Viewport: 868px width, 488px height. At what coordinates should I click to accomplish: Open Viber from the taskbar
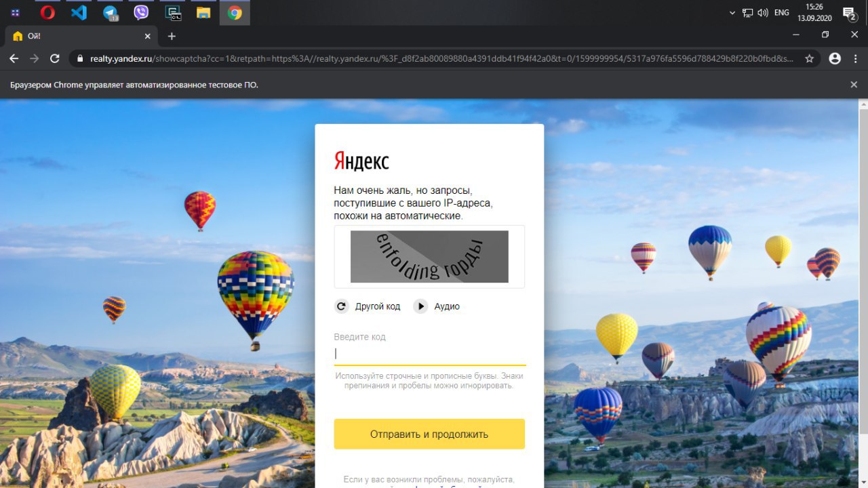(x=141, y=12)
